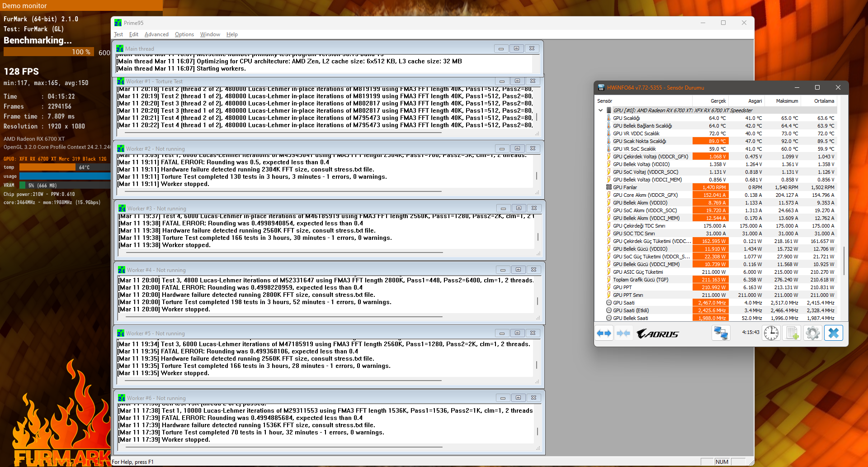Image resolution: width=868 pixels, height=467 pixels.
Task: Click the log file with plus icon
Action: (x=792, y=334)
